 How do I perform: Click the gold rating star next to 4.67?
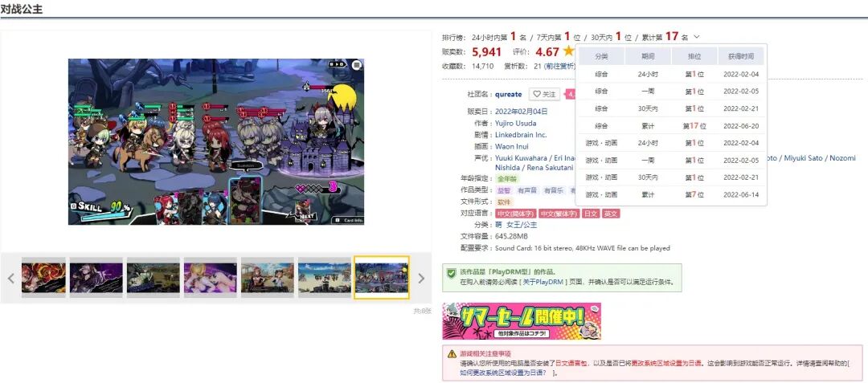[x=568, y=51]
